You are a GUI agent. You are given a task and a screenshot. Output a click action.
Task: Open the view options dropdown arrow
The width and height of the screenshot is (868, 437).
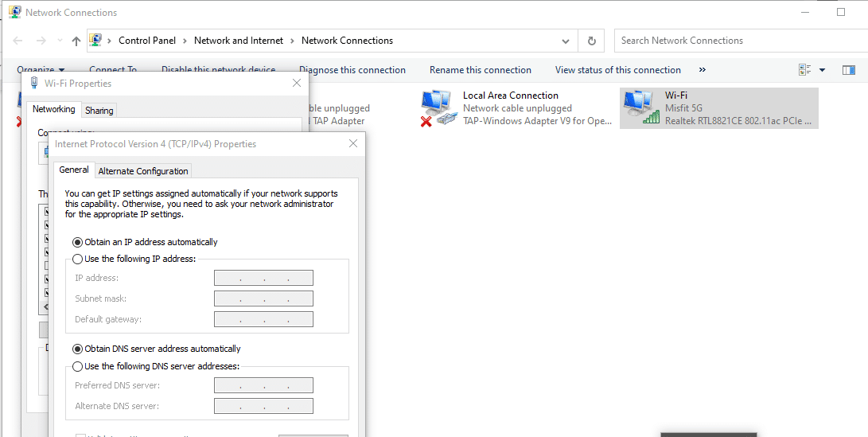[822, 70]
